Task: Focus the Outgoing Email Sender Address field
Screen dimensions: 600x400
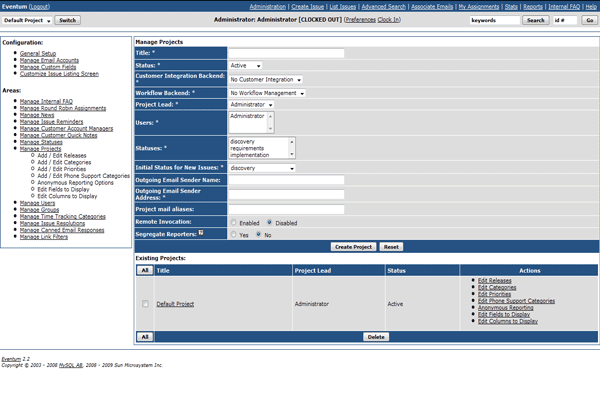Action: 286,194
